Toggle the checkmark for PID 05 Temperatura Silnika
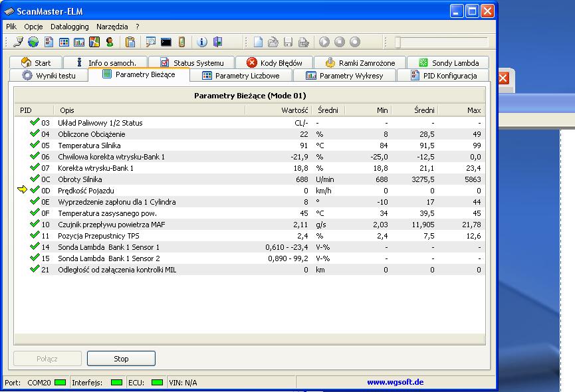The height and width of the screenshot is (392, 575). pyautogui.click(x=35, y=146)
